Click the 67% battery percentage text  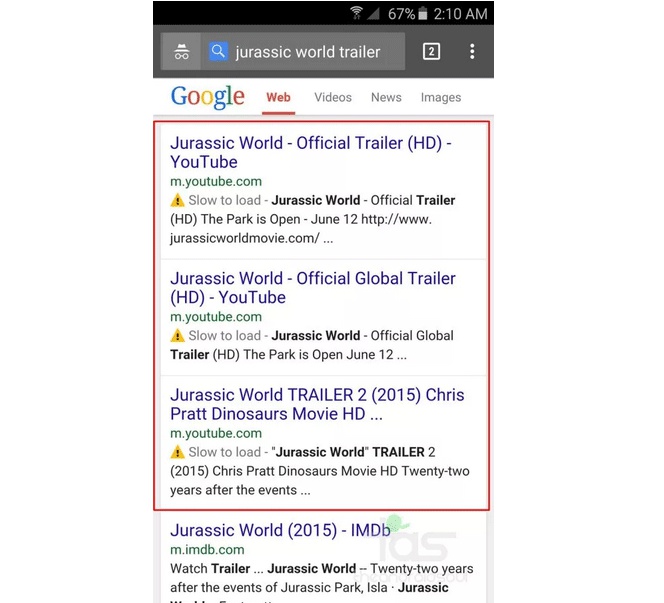(x=401, y=14)
